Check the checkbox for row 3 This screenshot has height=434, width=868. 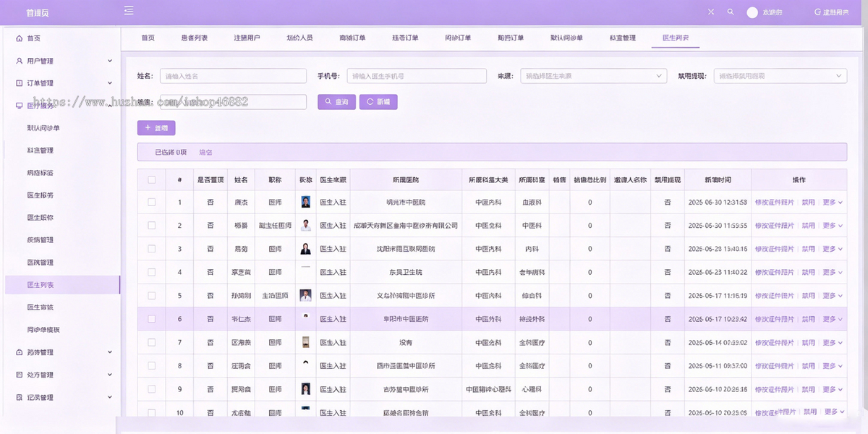point(151,249)
